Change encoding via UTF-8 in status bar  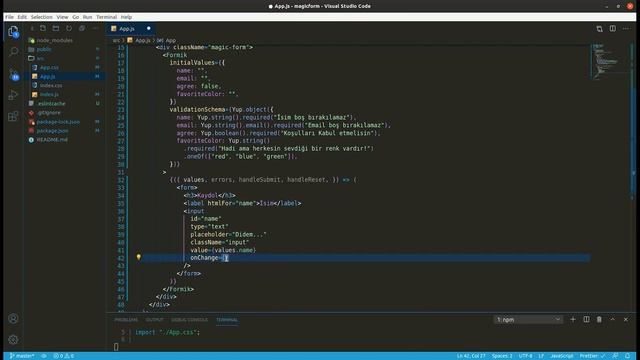[525, 356]
